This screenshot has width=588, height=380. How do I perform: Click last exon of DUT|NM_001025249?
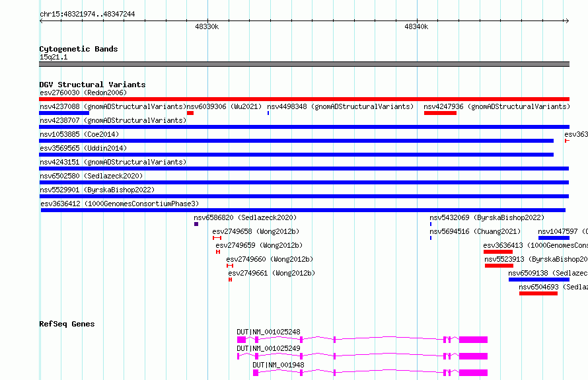(473, 356)
